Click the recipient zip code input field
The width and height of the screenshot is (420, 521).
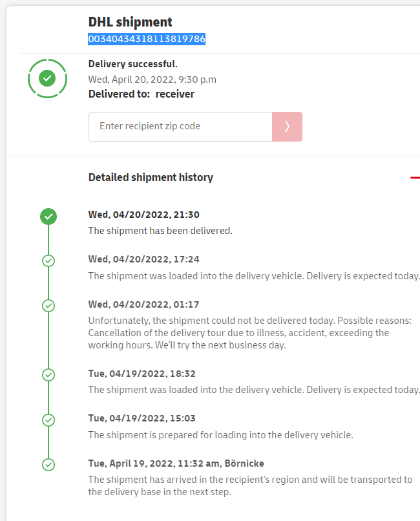(x=180, y=127)
